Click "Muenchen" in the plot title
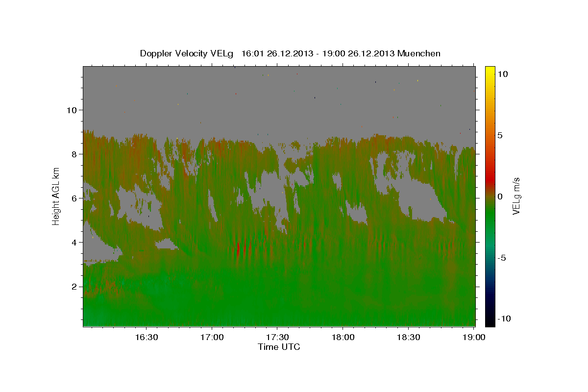The height and width of the screenshot is (392, 588). (x=419, y=53)
